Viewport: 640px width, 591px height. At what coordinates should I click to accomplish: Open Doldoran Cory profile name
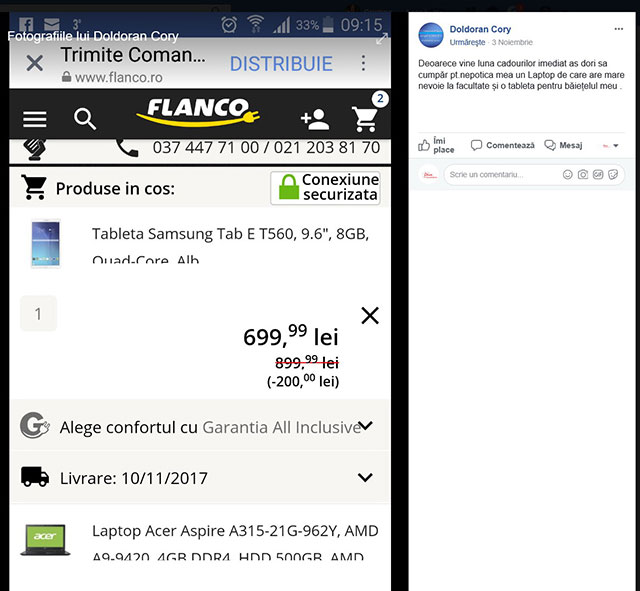pyautogui.click(x=480, y=29)
